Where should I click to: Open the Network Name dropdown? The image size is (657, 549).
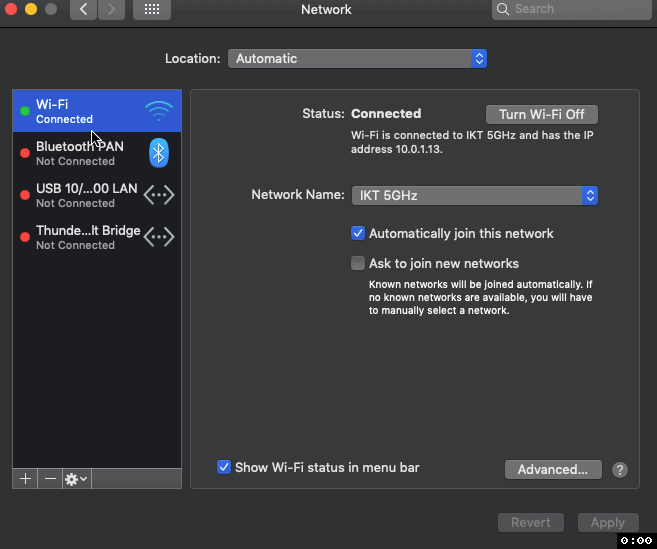(x=475, y=196)
